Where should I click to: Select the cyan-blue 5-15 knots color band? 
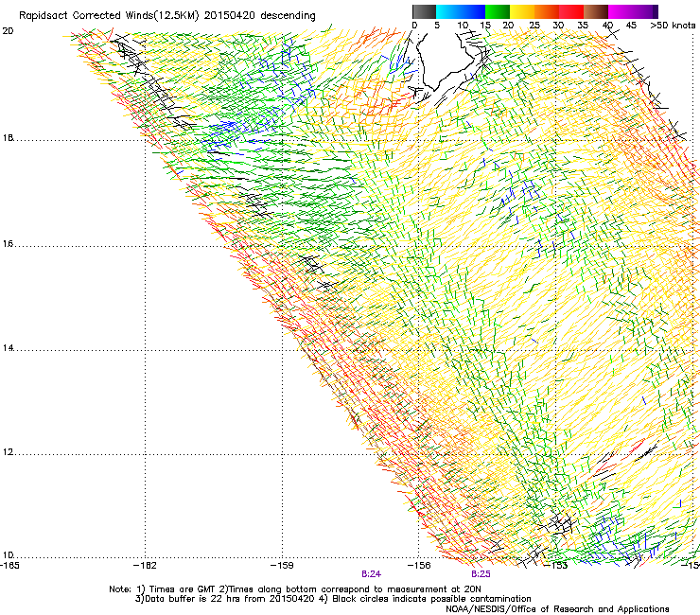click(461, 11)
